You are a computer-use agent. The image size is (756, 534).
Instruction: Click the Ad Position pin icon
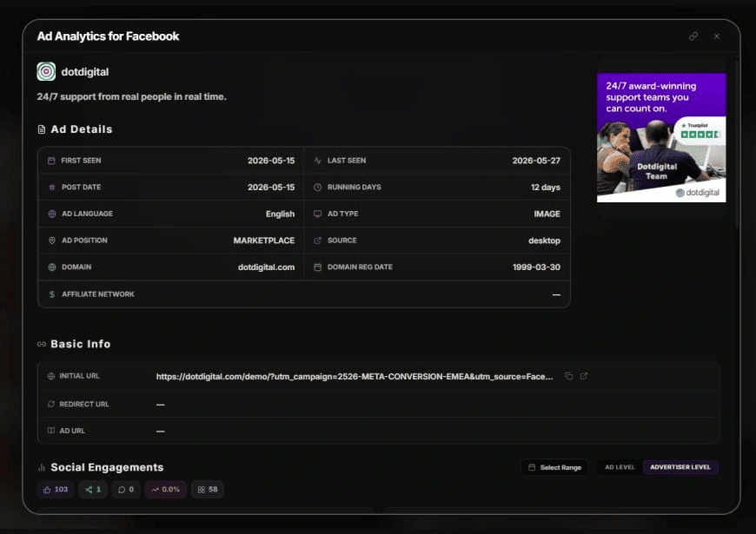[52, 240]
